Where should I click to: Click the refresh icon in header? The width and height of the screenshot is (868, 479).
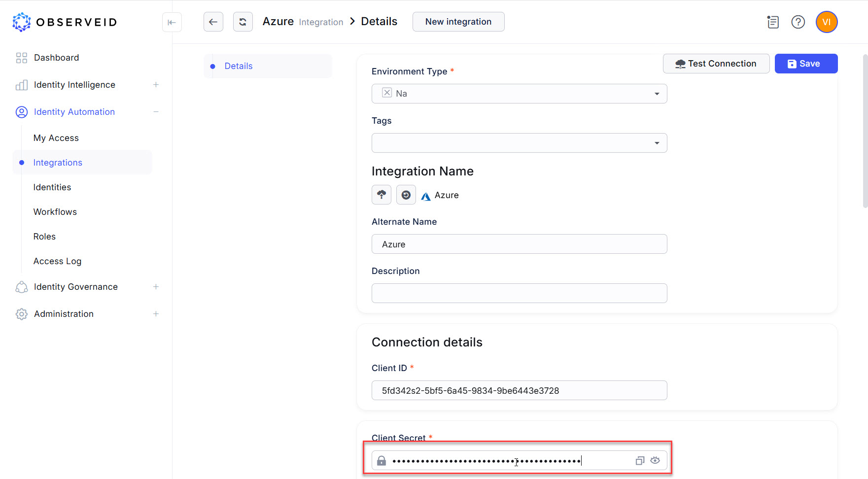[243, 22]
